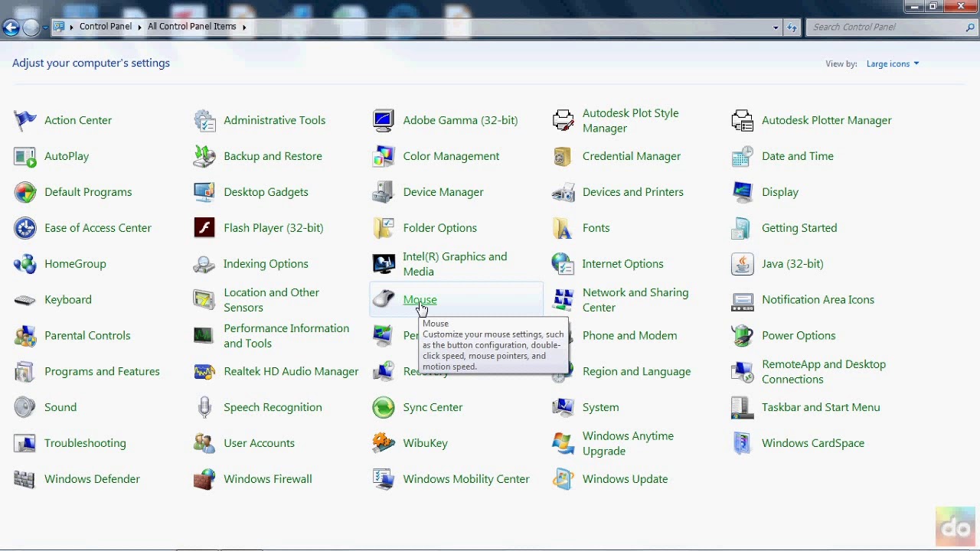The width and height of the screenshot is (980, 551).
Task: Expand the All Control Panel Items breadcrumb arrow
Action: (244, 27)
